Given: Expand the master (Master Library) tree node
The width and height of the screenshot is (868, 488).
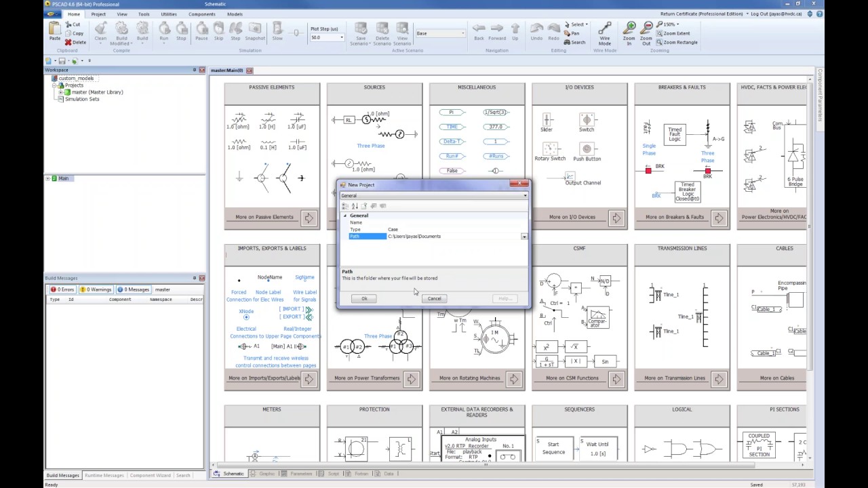Looking at the screenshot, I should point(60,92).
